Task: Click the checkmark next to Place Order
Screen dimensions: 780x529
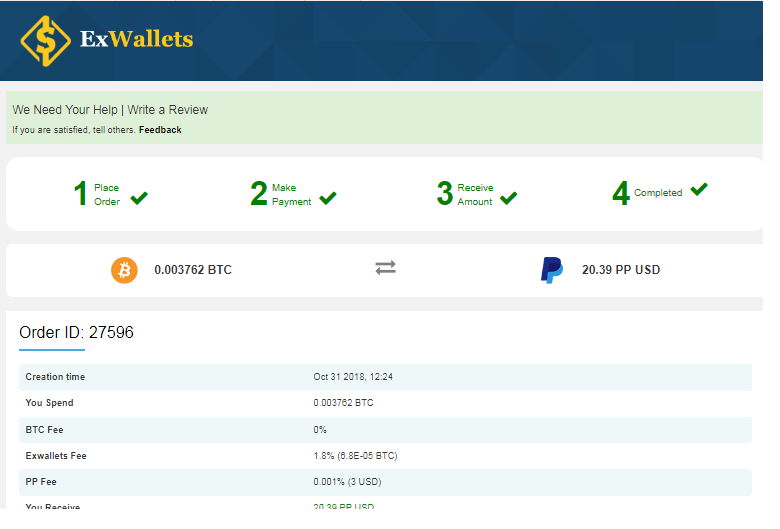Action: click(x=139, y=198)
